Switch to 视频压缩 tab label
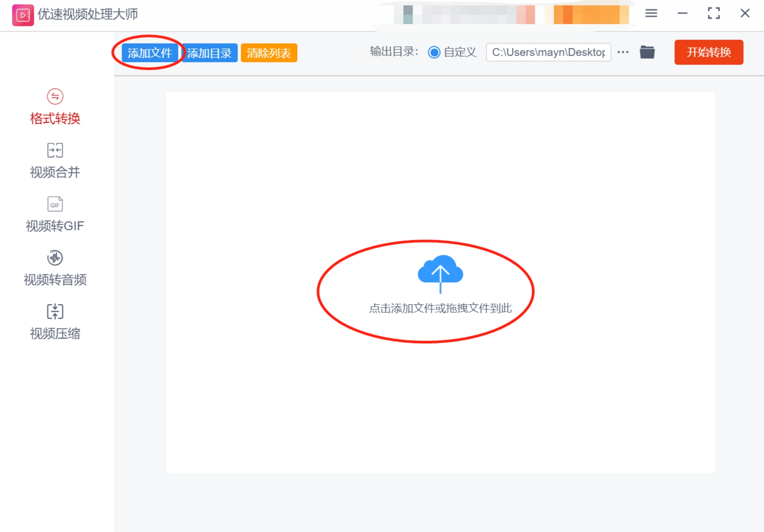The width and height of the screenshot is (764, 532). coord(55,334)
